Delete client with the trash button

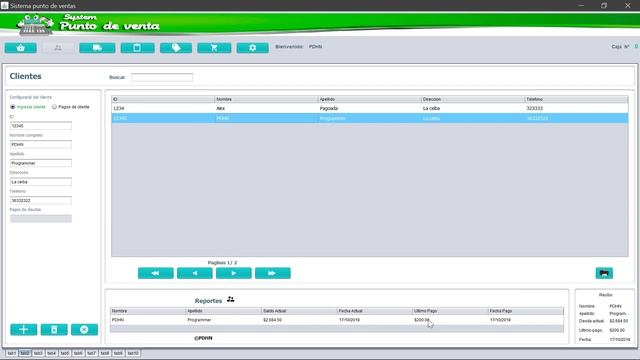54,329
